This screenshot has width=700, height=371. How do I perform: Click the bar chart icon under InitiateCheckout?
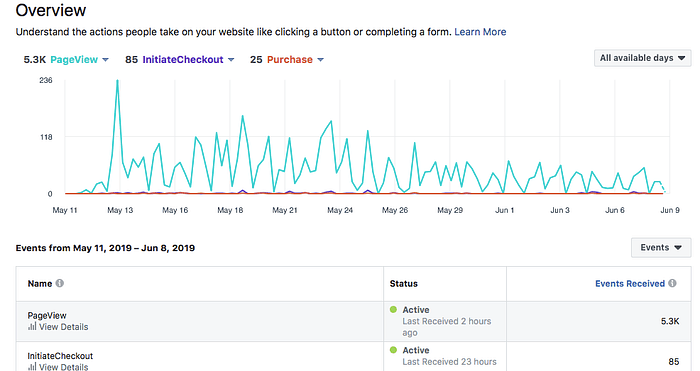[x=32, y=367]
